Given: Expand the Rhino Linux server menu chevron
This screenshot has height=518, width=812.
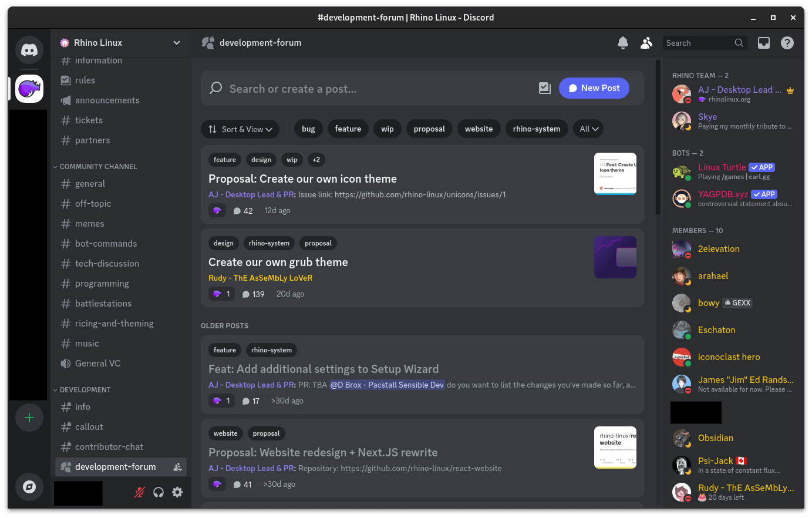Looking at the screenshot, I should coord(176,42).
